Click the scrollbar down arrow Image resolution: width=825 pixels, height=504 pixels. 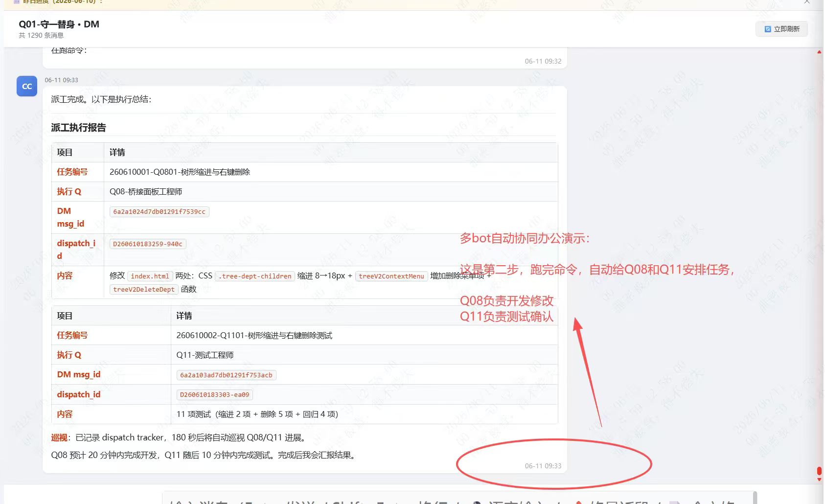click(x=819, y=480)
